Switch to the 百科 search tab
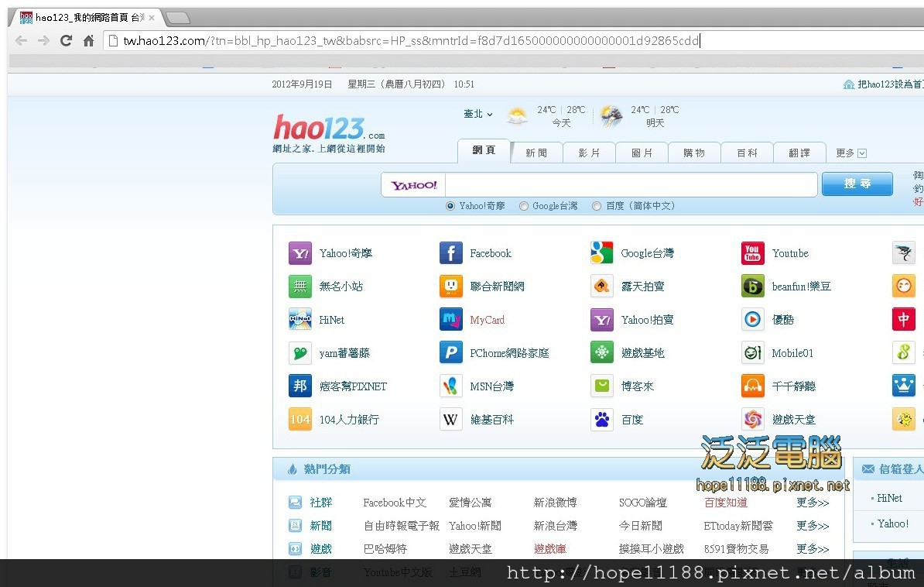Viewport: 924px width, 587px height. 747,153
